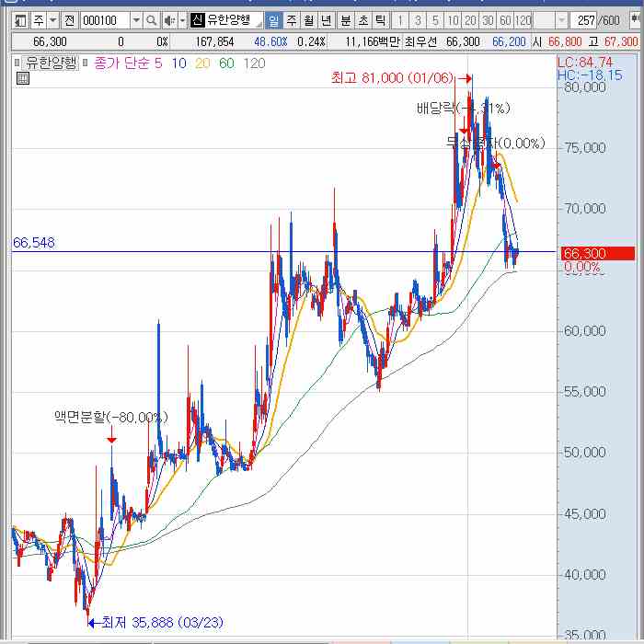Viewport: 644px width, 644px height.
Task: Click the 신 badge icon
Action: pos(197,20)
